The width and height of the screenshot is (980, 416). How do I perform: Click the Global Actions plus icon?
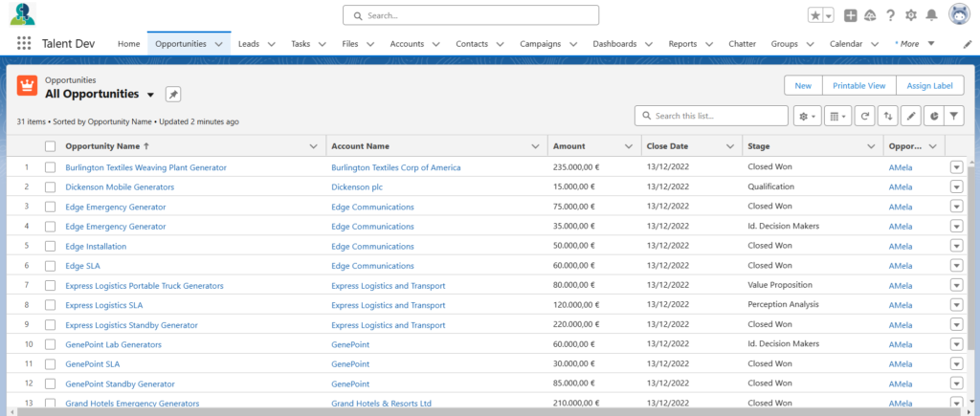tap(850, 15)
